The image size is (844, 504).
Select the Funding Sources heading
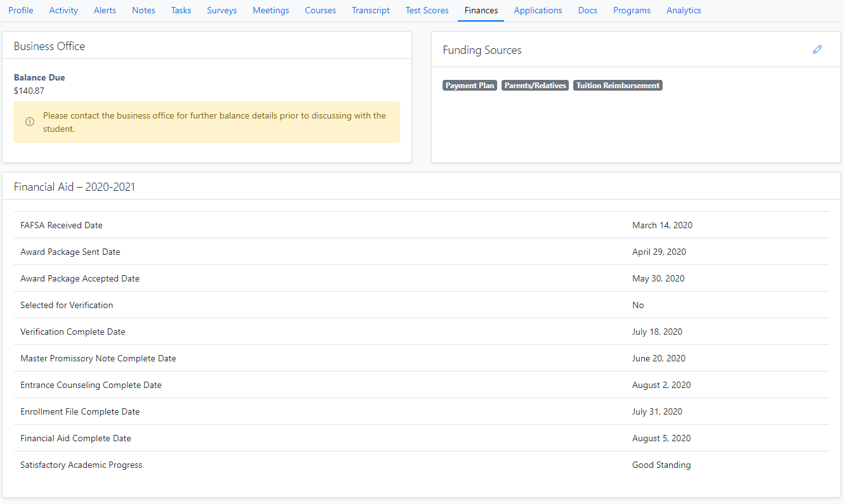tap(482, 50)
